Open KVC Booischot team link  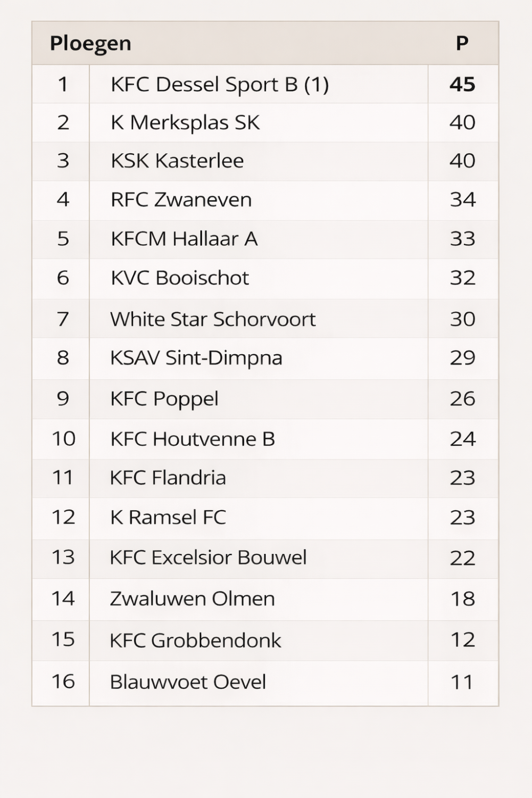[180, 278]
